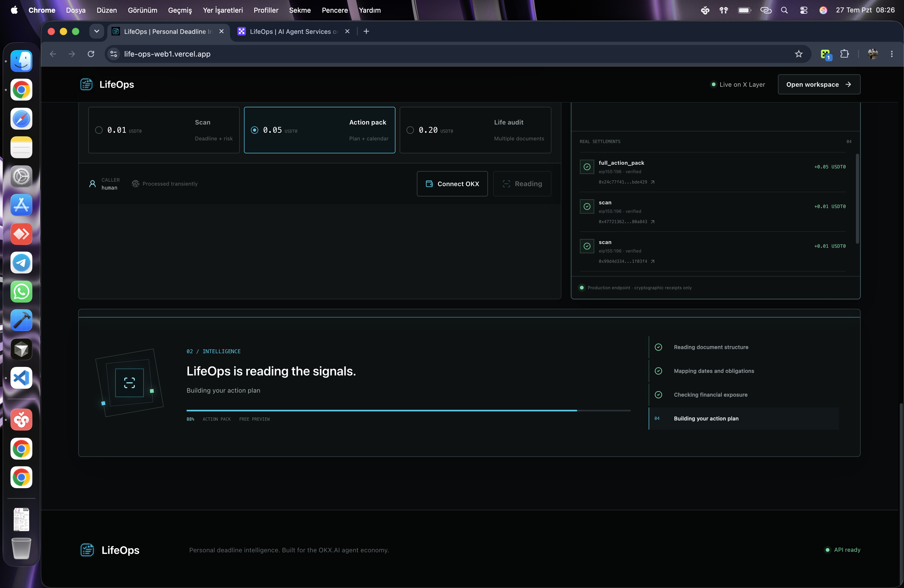Open Telegram from the dock
Screen dimensions: 904x588
21,263
